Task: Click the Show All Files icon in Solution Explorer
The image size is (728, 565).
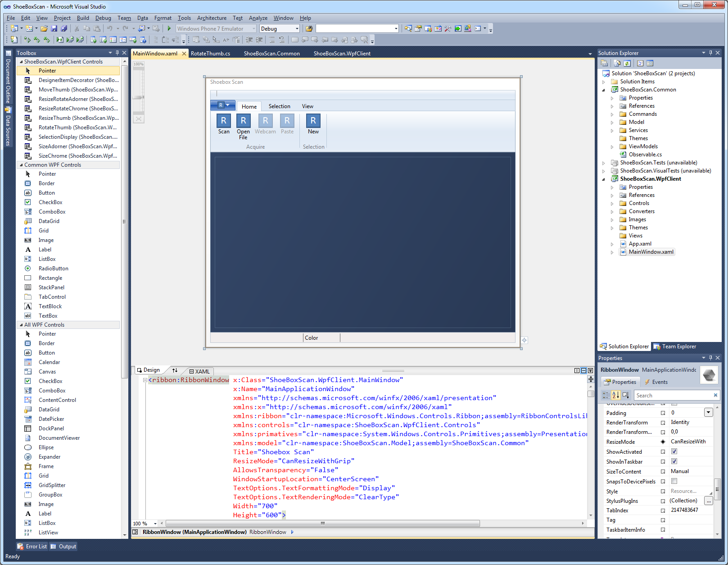Action: pyautogui.click(x=617, y=64)
